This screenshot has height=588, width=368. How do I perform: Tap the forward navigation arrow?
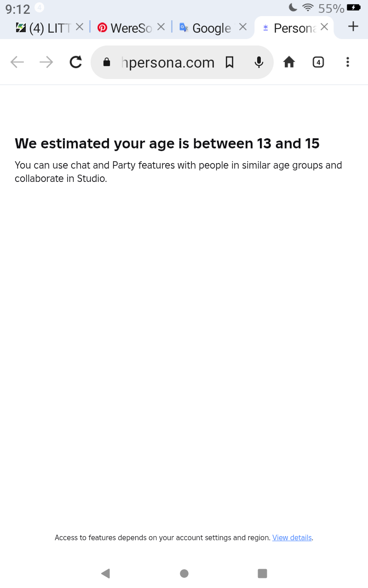click(46, 62)
